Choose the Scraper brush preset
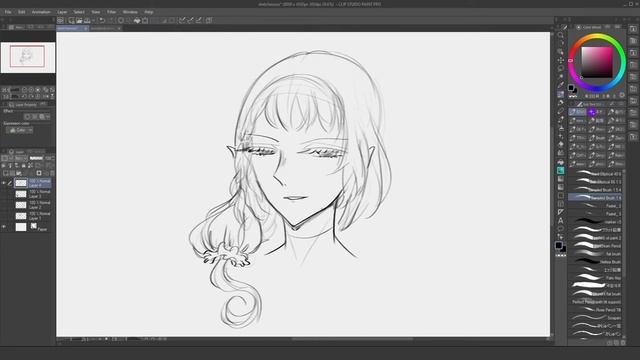 595,318
